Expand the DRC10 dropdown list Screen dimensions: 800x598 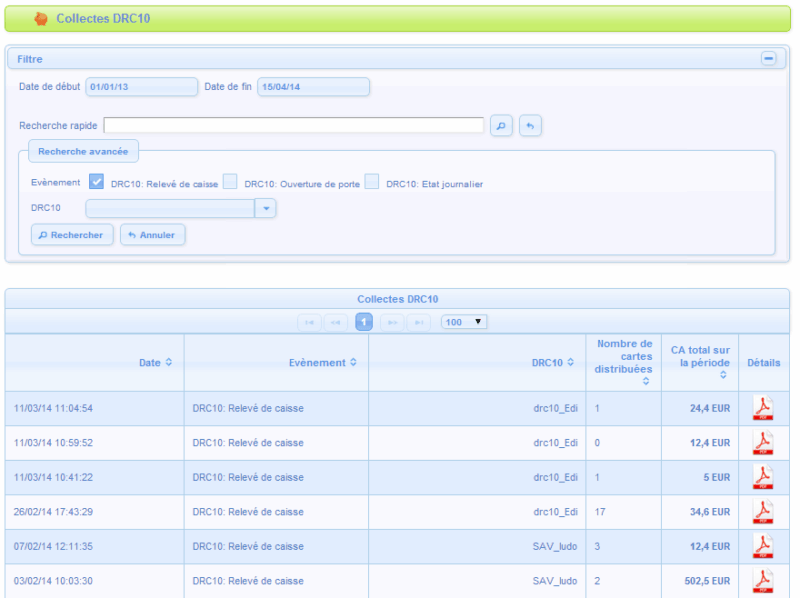point(265,208)
